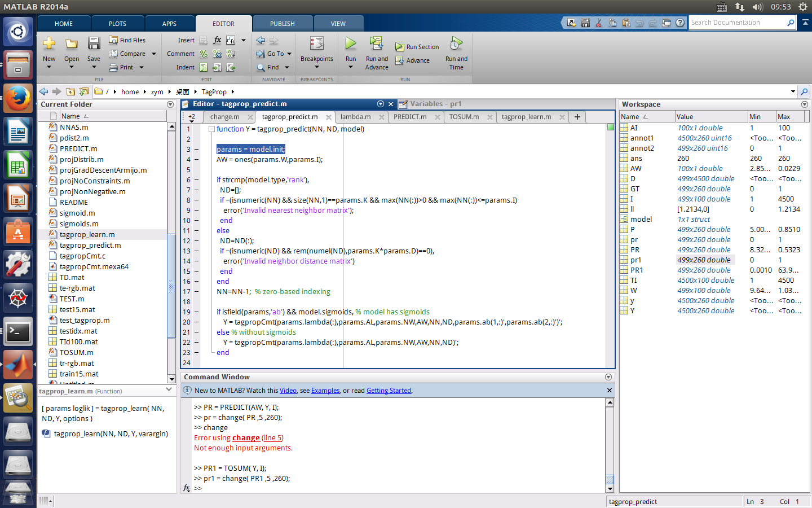This screenshot has width=812, height=508.
Task: Click the Paste clipboard icon in quick access toolbar
Action: pos(625,23)
